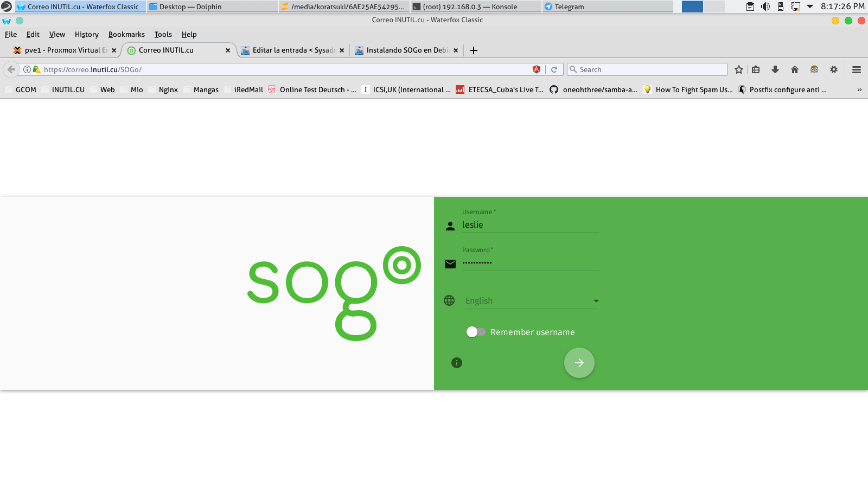Open the Tools menu
Screen dimensions: 868x488
click(163, 34)
